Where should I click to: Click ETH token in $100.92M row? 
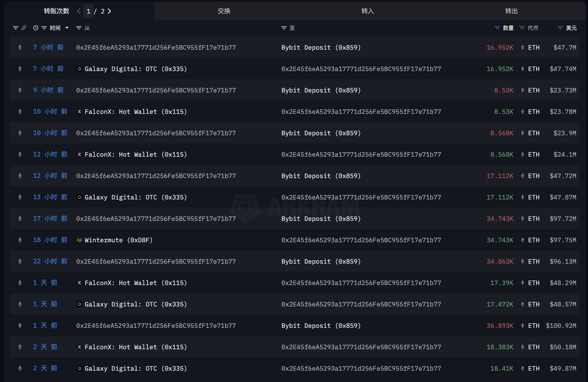pyautogui.click(x=533, y=325)
